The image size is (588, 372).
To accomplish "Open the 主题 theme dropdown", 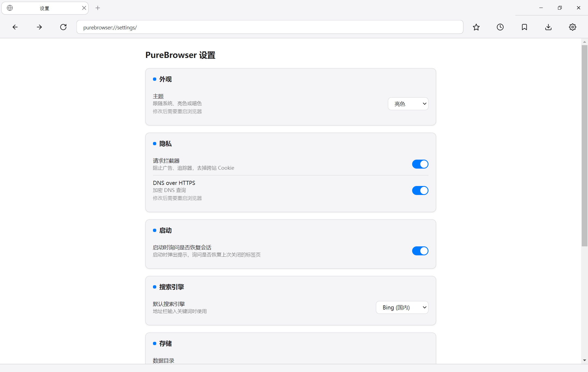I will (408, 104).
